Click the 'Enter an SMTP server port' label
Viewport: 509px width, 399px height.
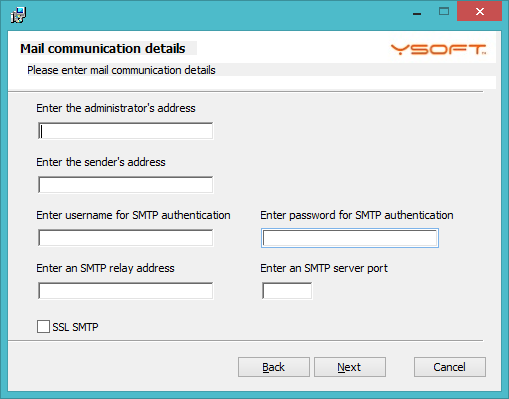(x=324, y=268)
